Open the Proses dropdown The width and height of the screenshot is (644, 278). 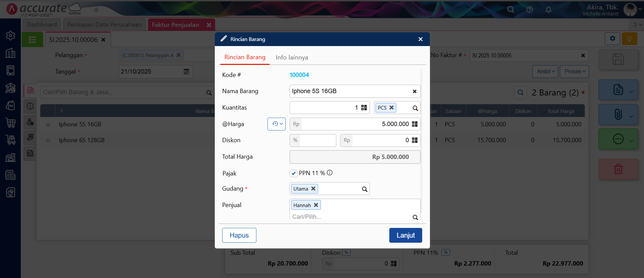point(574,72)
